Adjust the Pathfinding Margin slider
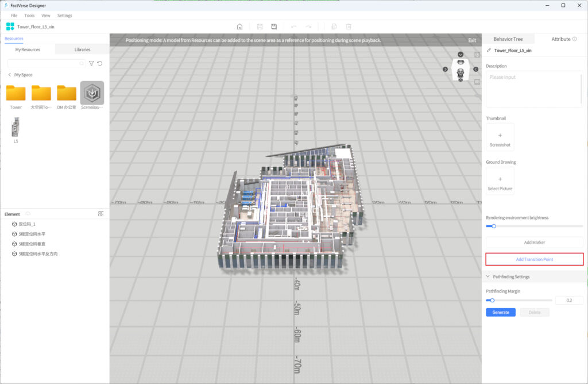Screen dimensions: 588x384 tap(519, 300)
